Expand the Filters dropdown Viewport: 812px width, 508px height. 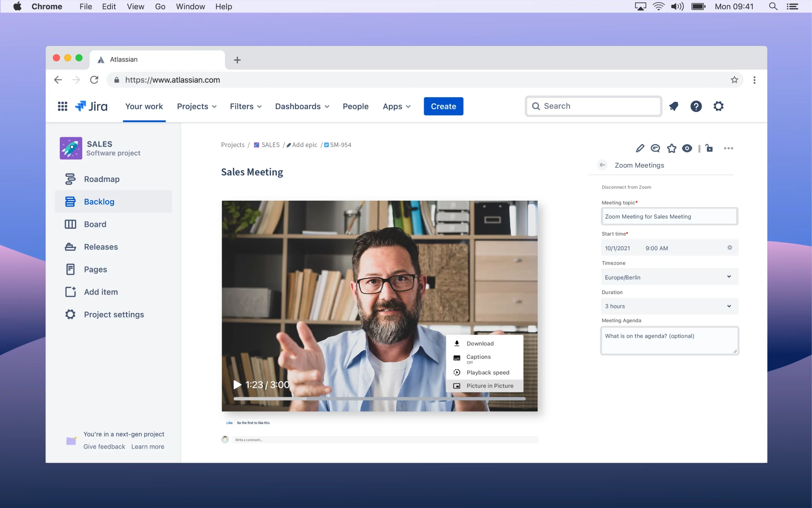(246, 106)
